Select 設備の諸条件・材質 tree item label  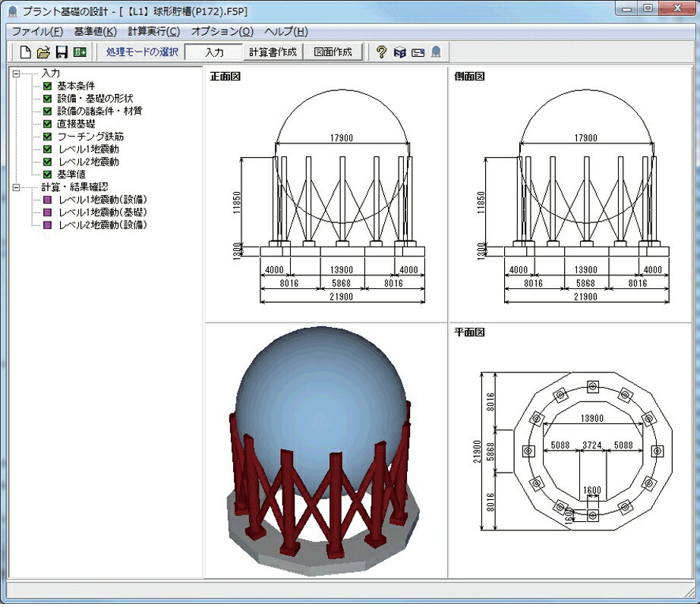(99, 111)
